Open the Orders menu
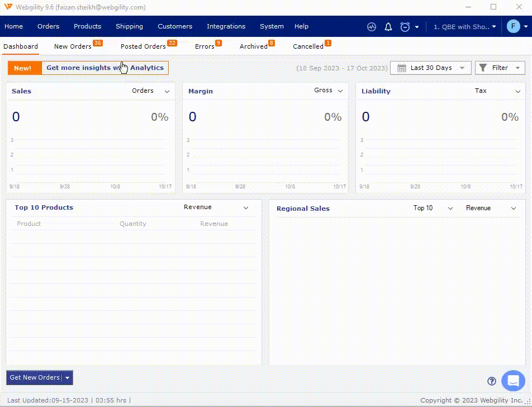532x407 pixels. (x=48, y=26)
